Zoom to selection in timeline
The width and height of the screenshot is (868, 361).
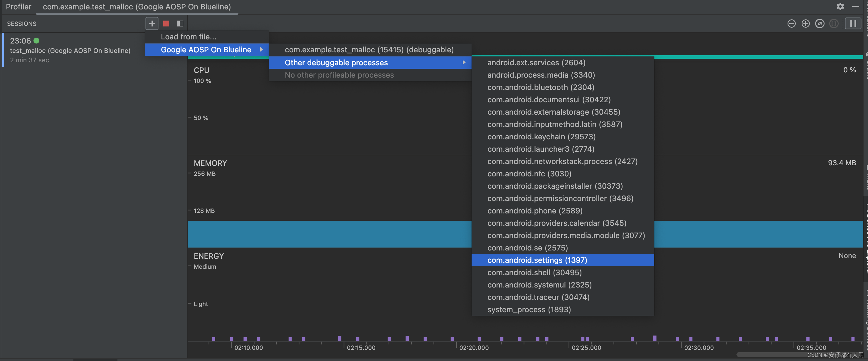tap(834, 24)
